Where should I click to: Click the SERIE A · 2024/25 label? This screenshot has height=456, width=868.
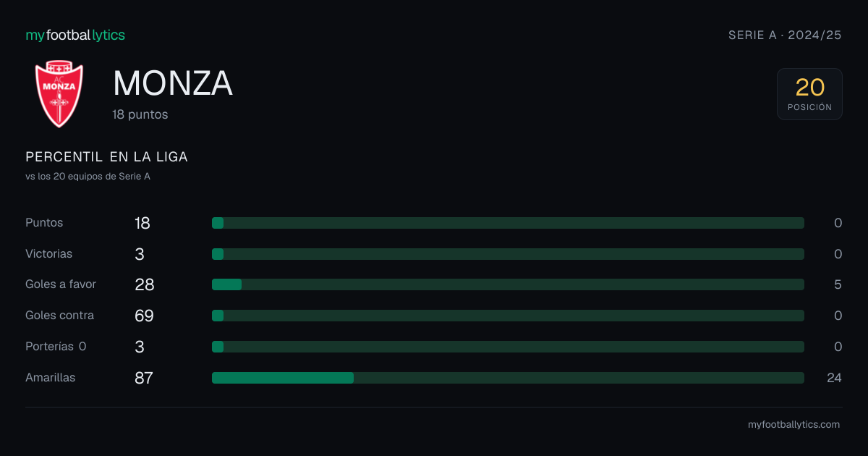click(x=785, y=35)
